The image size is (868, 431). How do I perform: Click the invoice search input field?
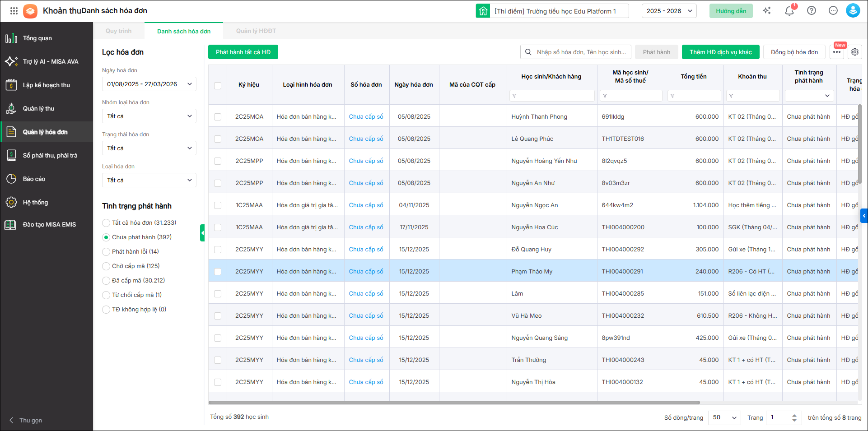(581, 52)
